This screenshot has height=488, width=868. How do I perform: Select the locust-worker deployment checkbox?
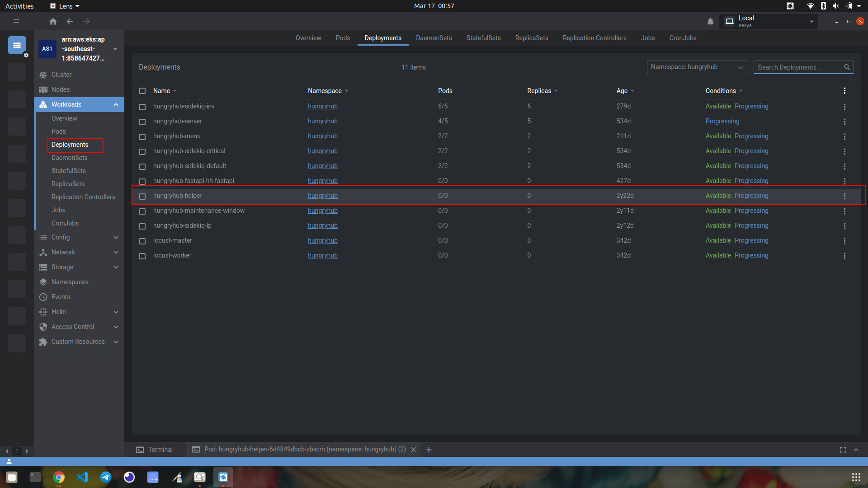click(142, 256)
